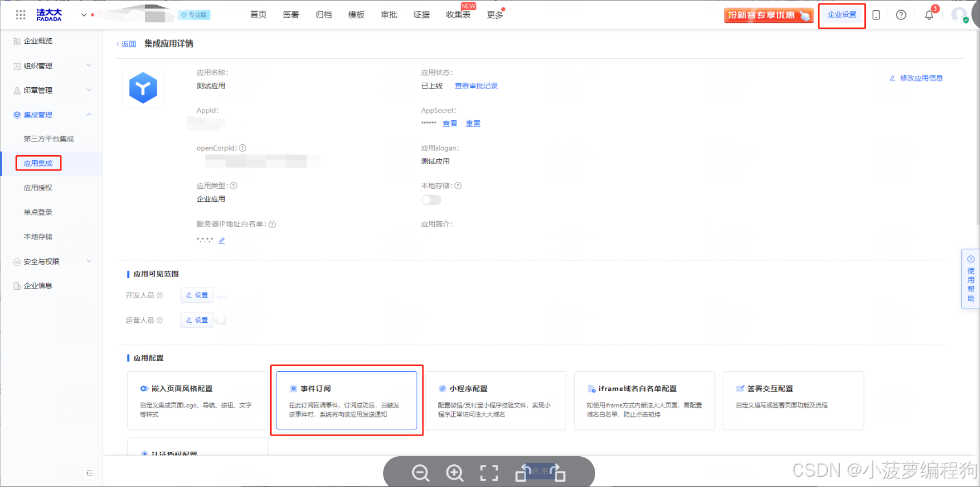Click the 服务器IP地址白名单 info icon

pyautogui.click(x=272, y=224)
